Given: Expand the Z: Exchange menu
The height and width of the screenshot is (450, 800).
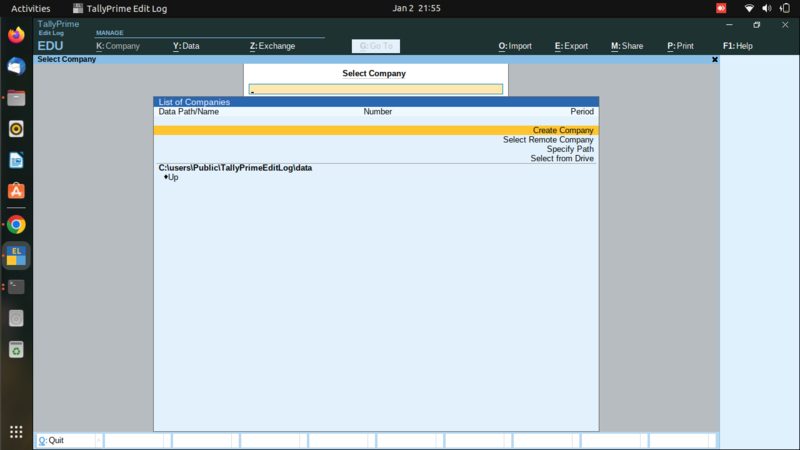Looking at the screenshot, I should (272, 46).
